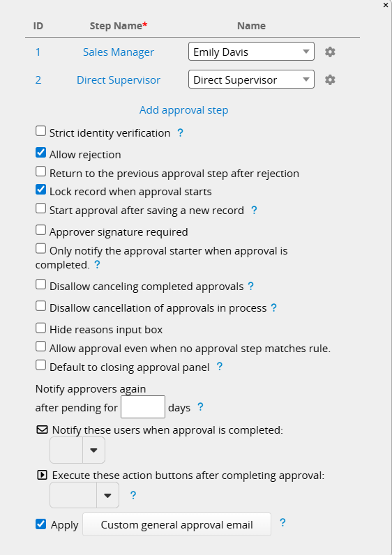Click help icon next to Start approval after saving
Screen dimensions: 392x555
[x=254, y=211]
